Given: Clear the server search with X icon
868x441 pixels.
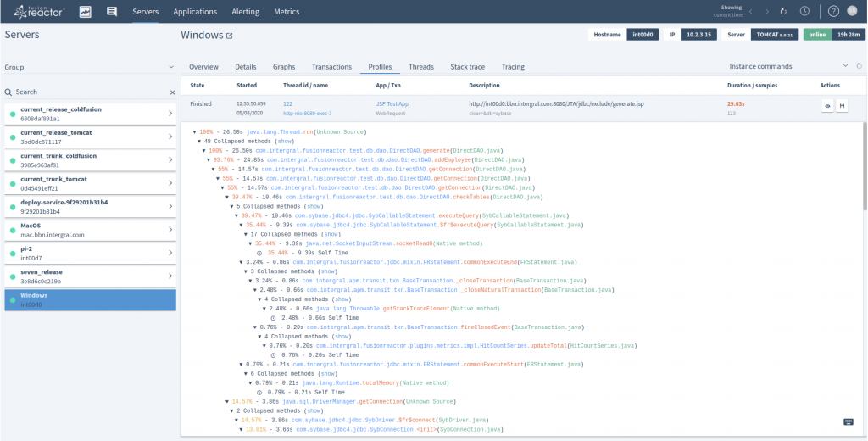Looking at the screenshot, I should click(172, 92).
